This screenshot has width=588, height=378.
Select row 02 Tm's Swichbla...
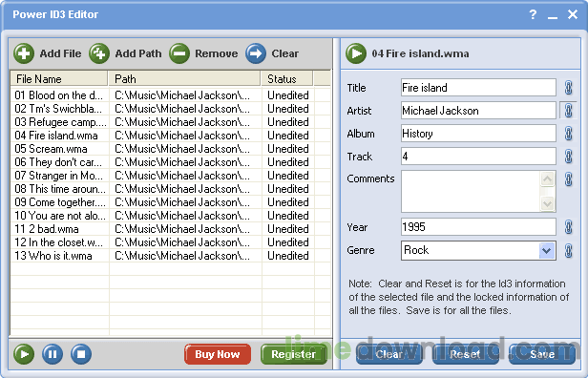[171, 109]
